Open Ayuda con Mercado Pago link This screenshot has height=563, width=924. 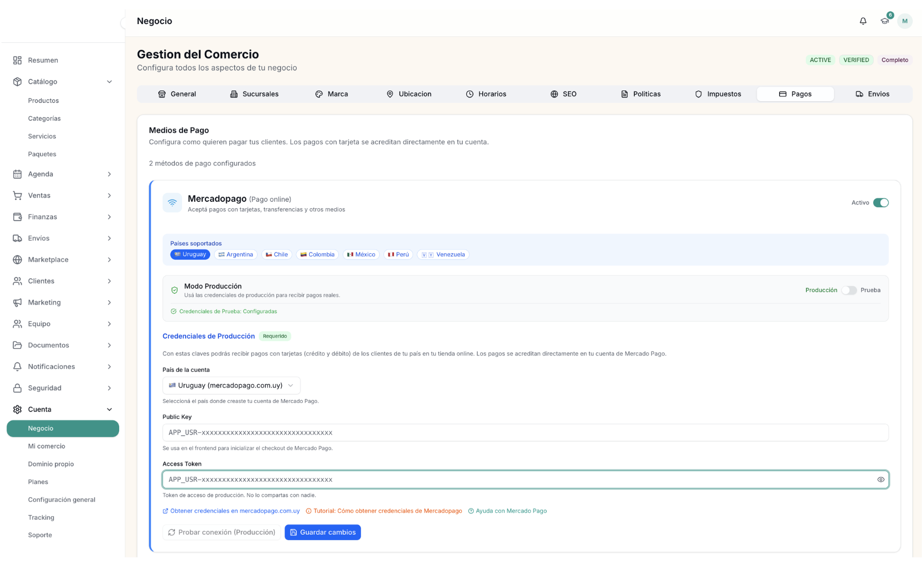point(507,511)
